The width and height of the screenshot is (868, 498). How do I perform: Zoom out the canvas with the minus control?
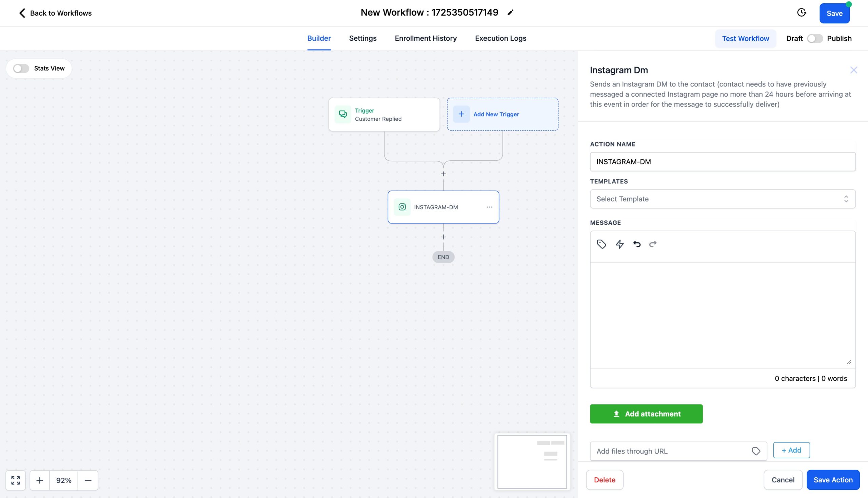tap(88, 480)
